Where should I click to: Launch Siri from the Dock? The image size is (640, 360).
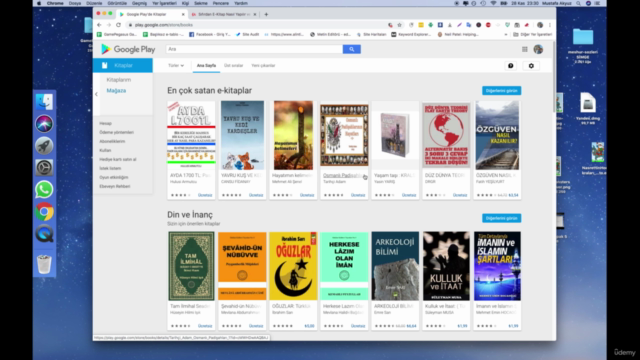click(44, 124)
